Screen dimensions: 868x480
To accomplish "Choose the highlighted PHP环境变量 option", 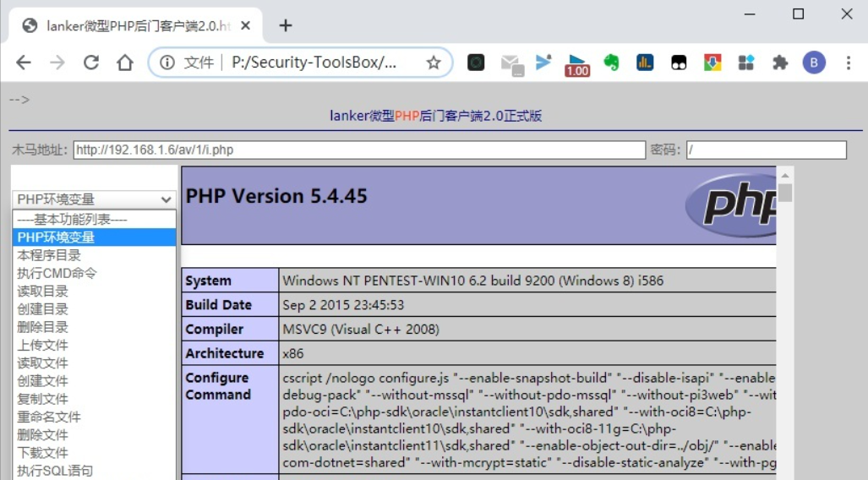I will pos(94,237).
